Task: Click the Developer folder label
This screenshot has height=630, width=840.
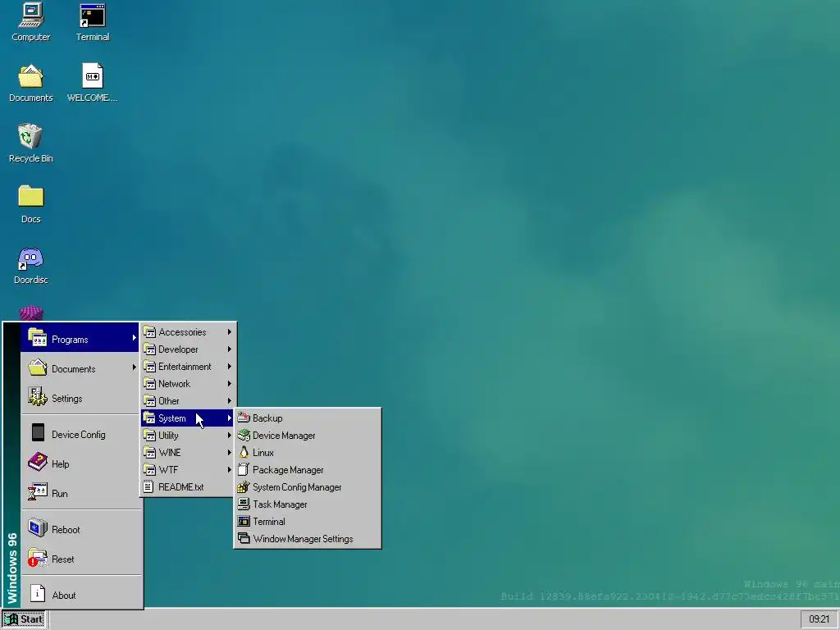Action: point(178,349)
